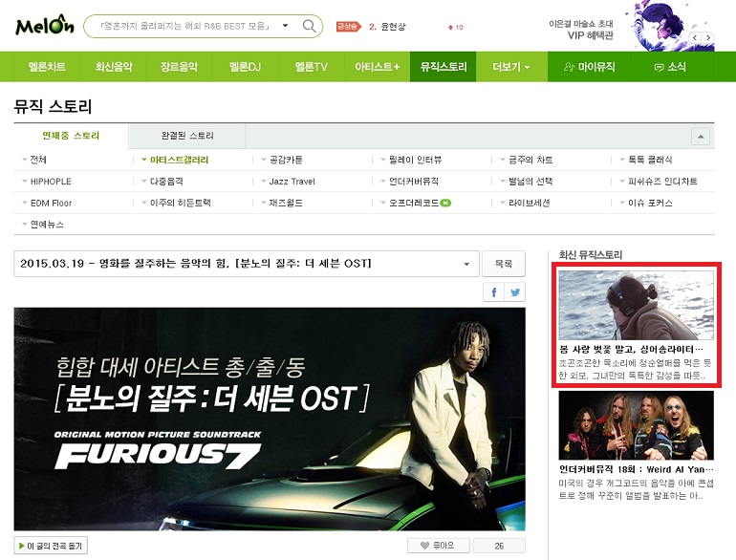Open the search box dropdown arrow

click(285, 26)
